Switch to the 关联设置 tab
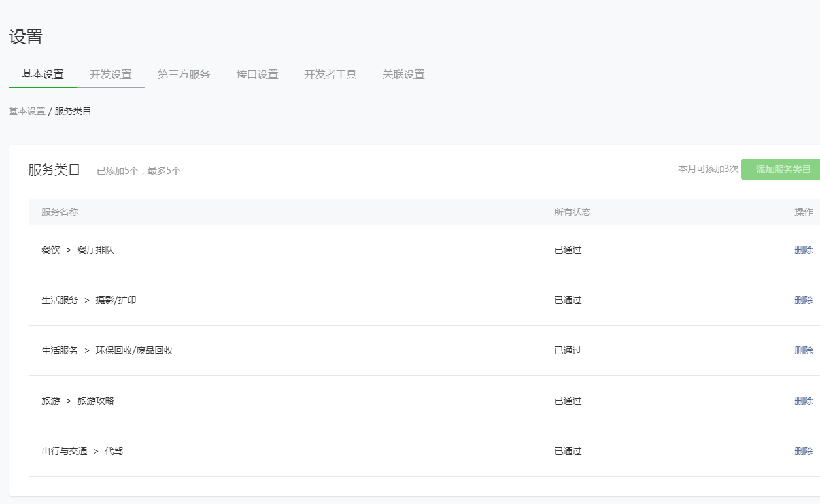 point(403,75)
